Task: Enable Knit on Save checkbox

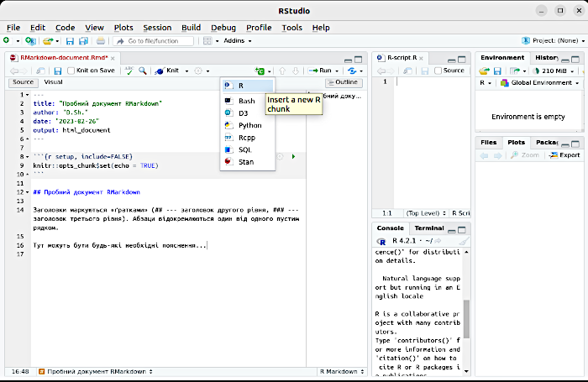Action: click(x=71, y=71)
